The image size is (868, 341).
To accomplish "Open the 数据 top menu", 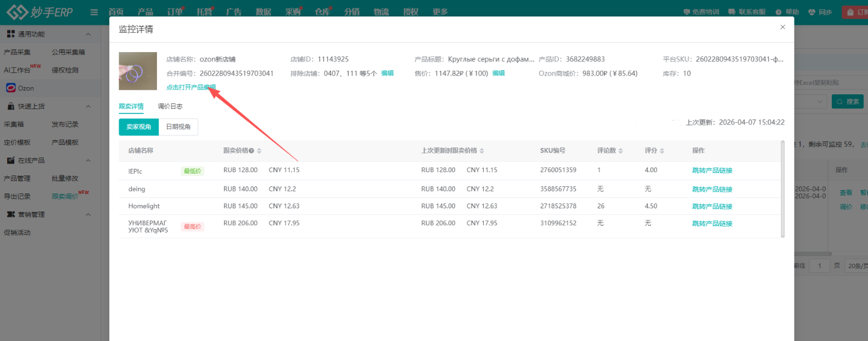I will point(264,12).
